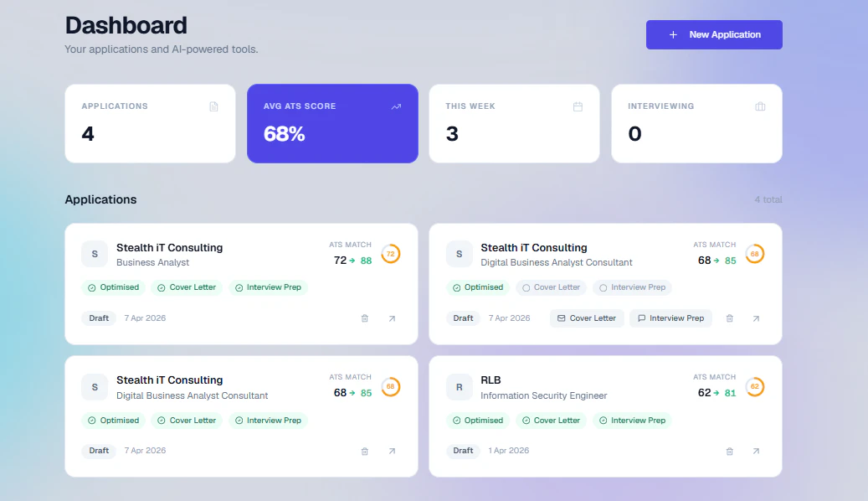The image size is (868, 501).
Task: Click the calendar icon on This Week card
Action: tap(578, 106)
